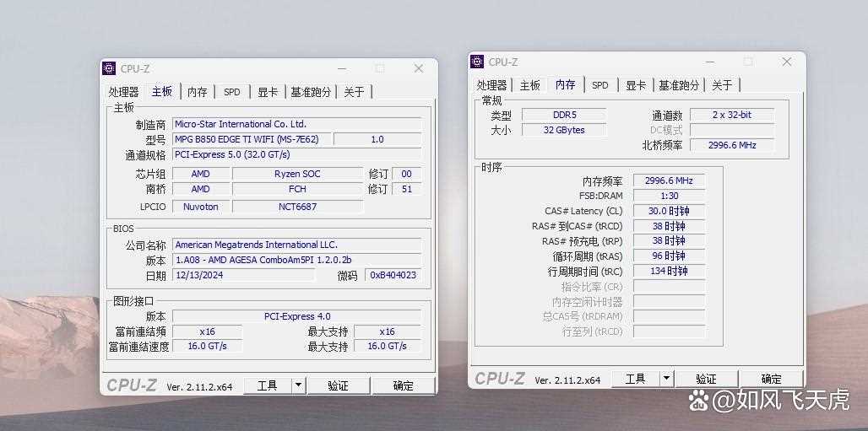Click the 验证 button in the right CPU-Z window
868x431 pixels.
(x=707, y=379)
